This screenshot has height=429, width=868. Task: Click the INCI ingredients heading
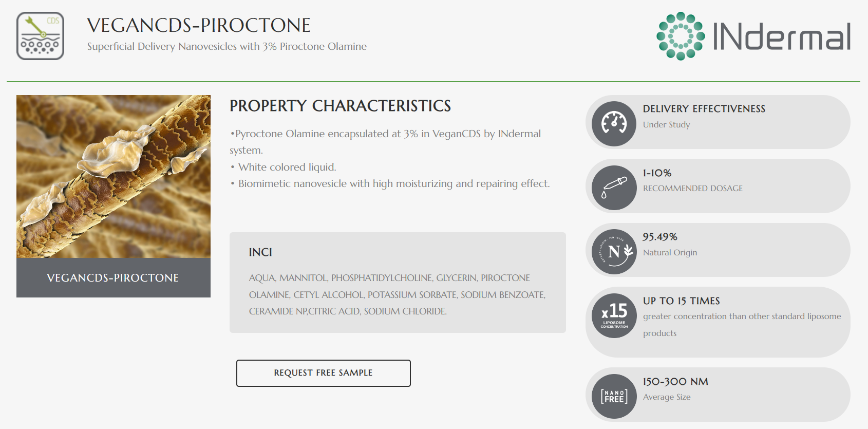[260, 252]
